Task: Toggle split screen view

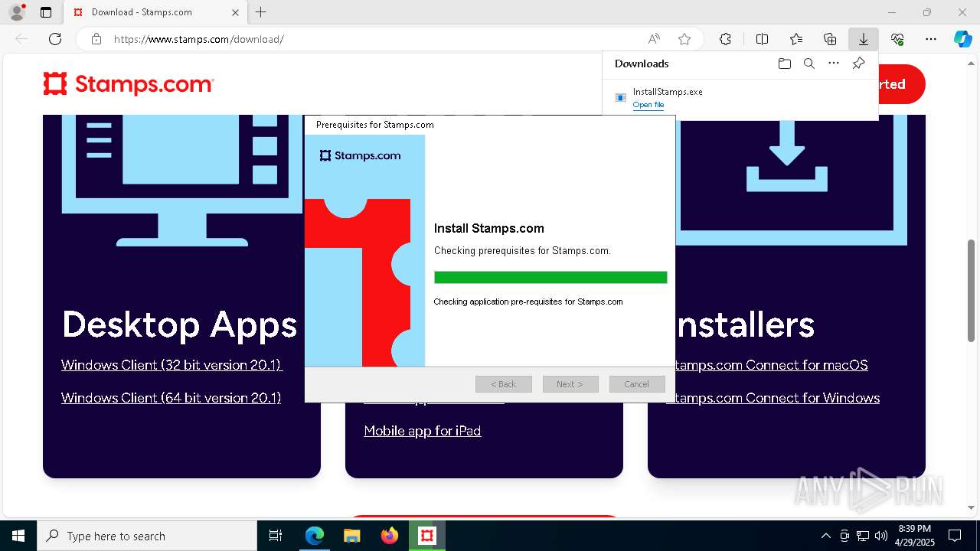Action: (x=763, y=39)
